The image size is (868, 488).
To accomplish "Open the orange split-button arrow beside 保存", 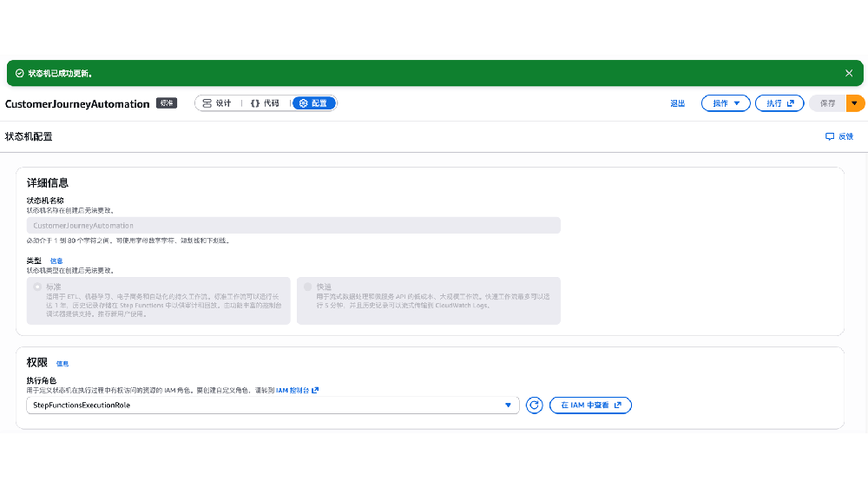I will pos(855,103).
